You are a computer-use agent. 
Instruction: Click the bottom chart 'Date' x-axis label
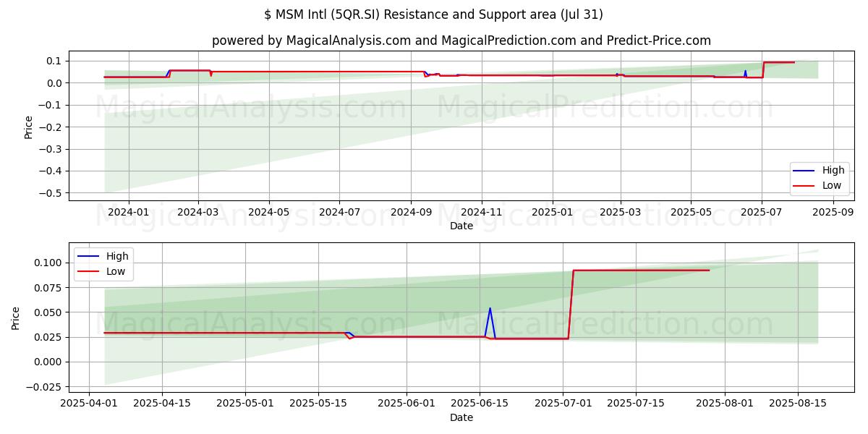coord(461,417)
